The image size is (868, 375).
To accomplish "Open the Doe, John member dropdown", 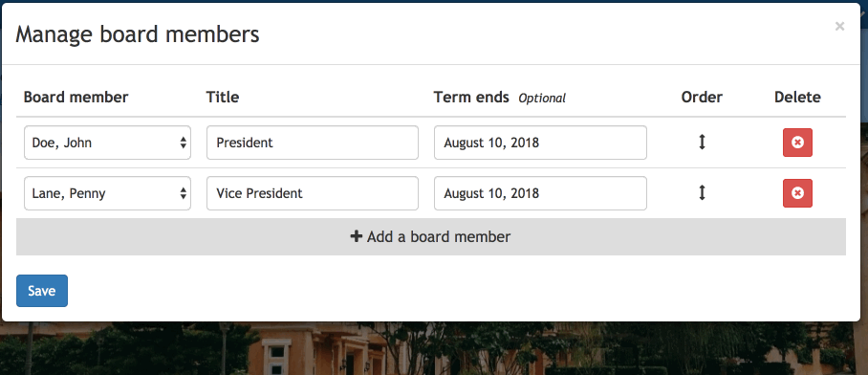I will pos(107,143).
